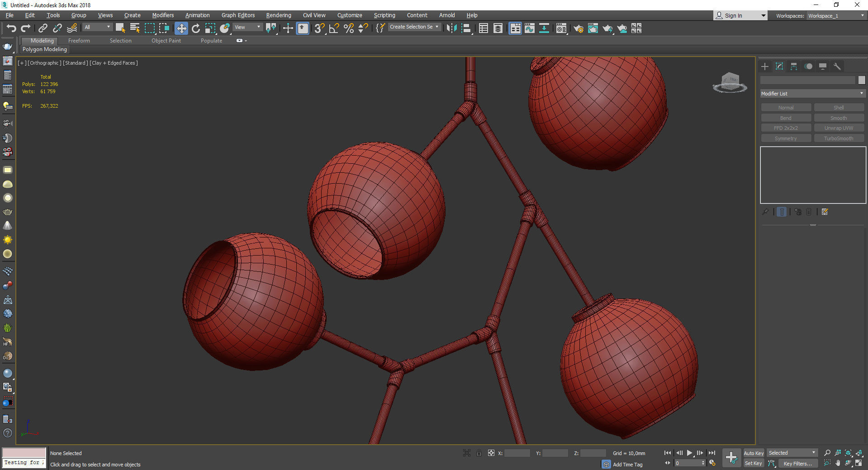The width and height of the screenshot is (868, 470).
Task: Open the Display panel icon
Action: [x=823, y=66]
